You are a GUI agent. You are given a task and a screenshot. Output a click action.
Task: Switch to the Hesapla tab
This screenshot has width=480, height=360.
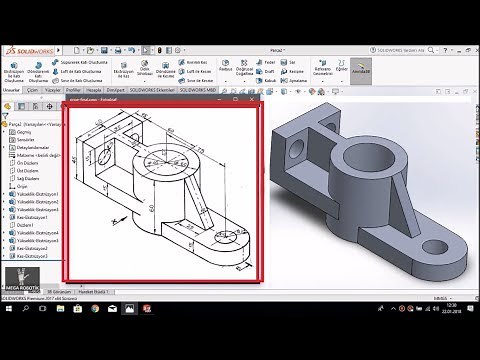[x=94, y=90]
